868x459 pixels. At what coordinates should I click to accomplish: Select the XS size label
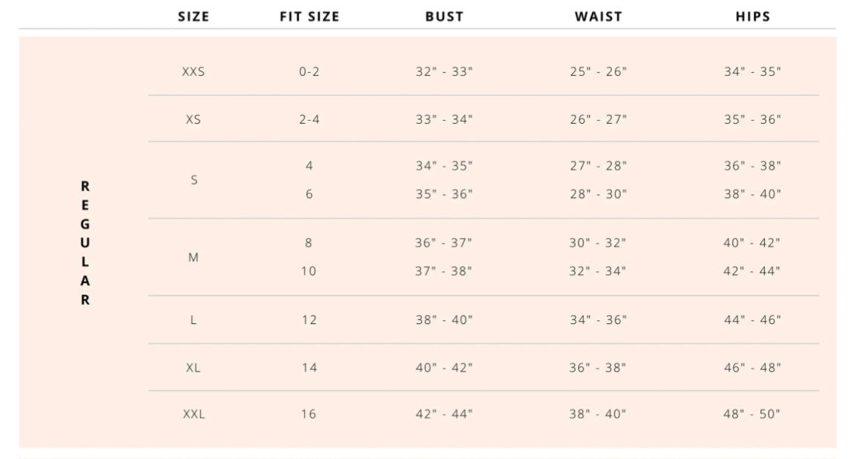tap(193, 119)
